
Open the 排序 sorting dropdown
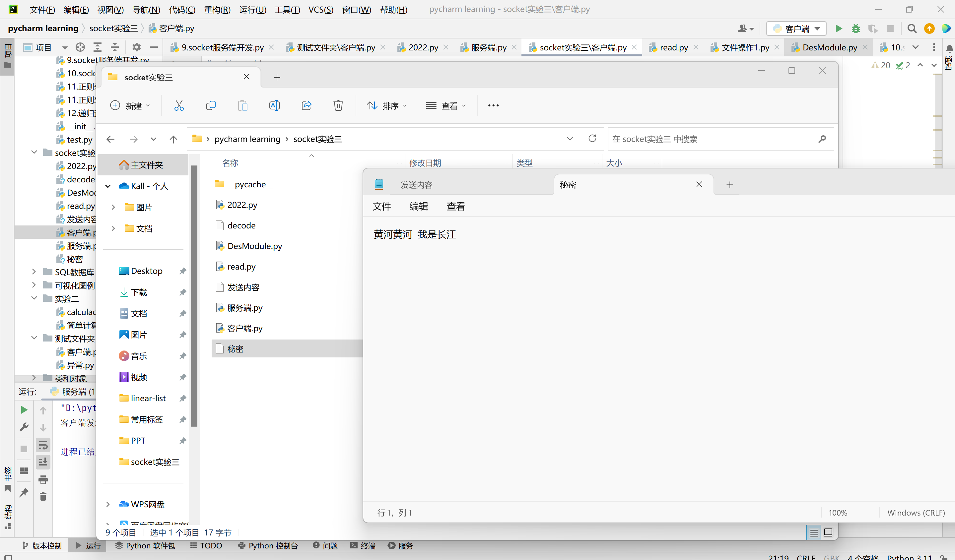coord(387,106)
